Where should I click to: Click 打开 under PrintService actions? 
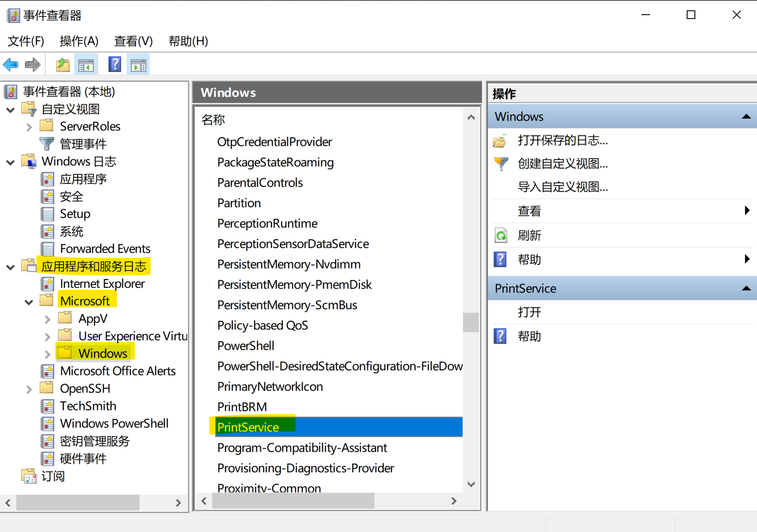point(529,312)
